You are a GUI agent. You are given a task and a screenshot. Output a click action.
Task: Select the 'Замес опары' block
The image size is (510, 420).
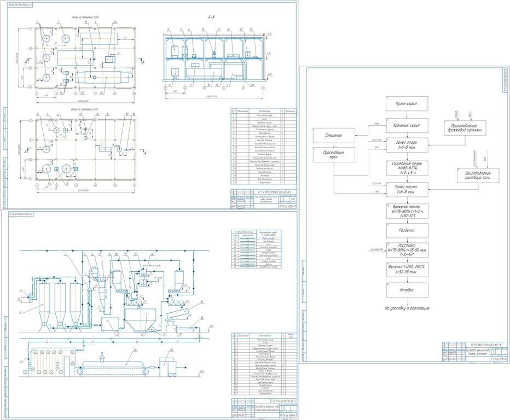[x=407, y=145]
